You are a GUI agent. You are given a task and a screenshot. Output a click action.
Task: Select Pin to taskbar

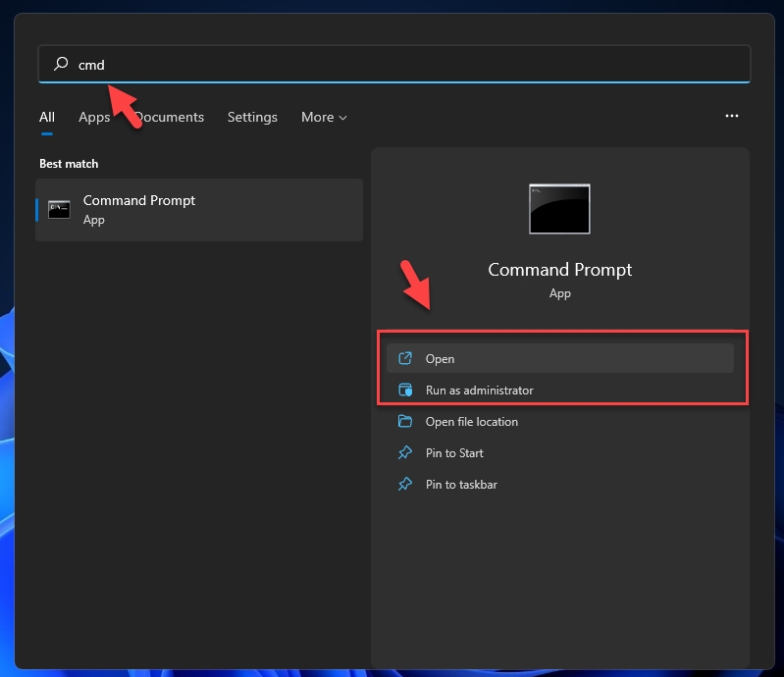coord(560,485)
